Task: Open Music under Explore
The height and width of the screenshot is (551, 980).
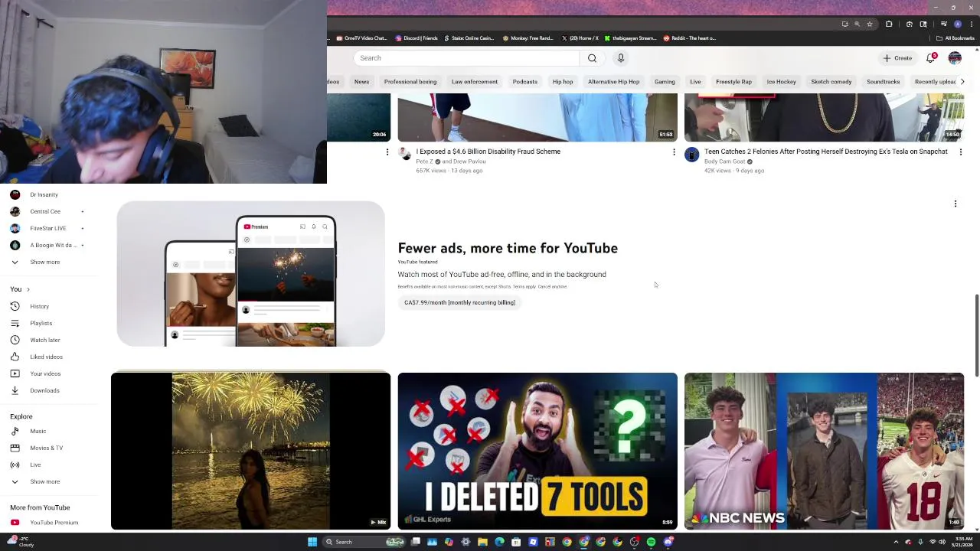Action: (49, 431)
